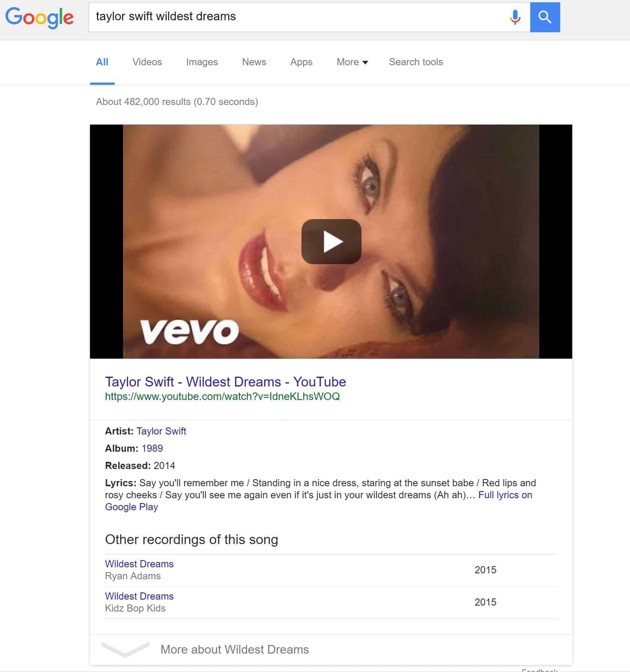This screenshot has width=630, height=672.
Task: Start voice search with the microphone icon
Action: click(x=515, y=17)
